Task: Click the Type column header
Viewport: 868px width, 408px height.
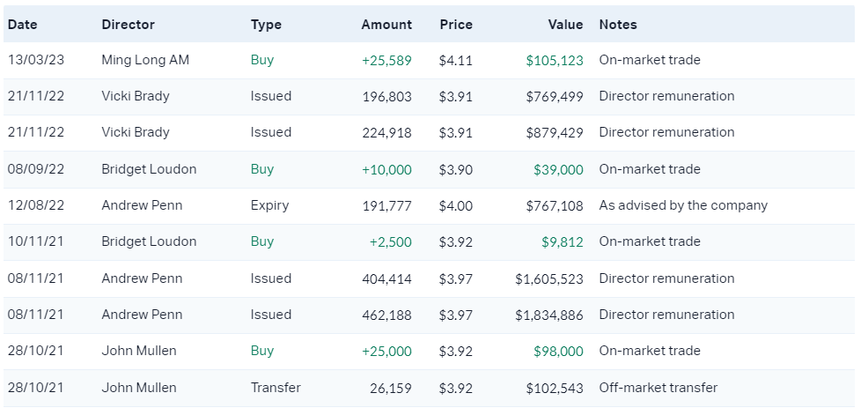Action: 266,25
